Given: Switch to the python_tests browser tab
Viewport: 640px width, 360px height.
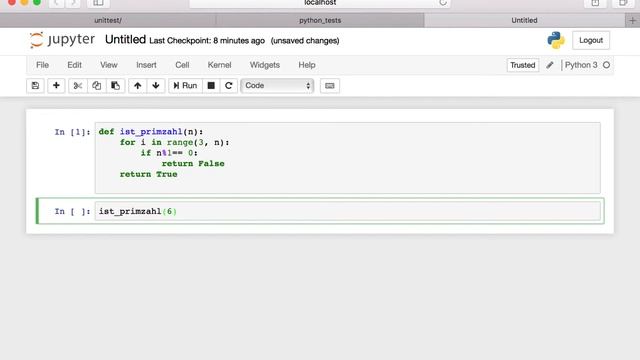Looking at the screenshot, I should (320, 20).
